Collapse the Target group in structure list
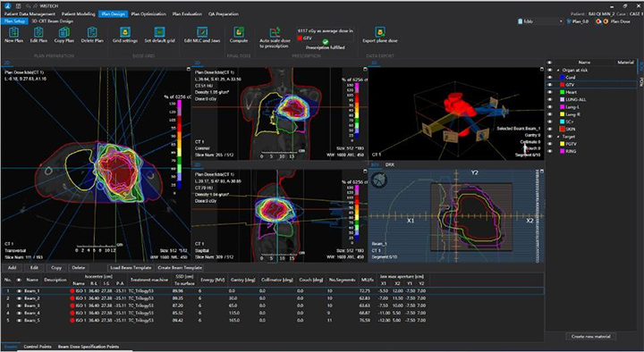 pyautogui.click(x=558, y=137)
